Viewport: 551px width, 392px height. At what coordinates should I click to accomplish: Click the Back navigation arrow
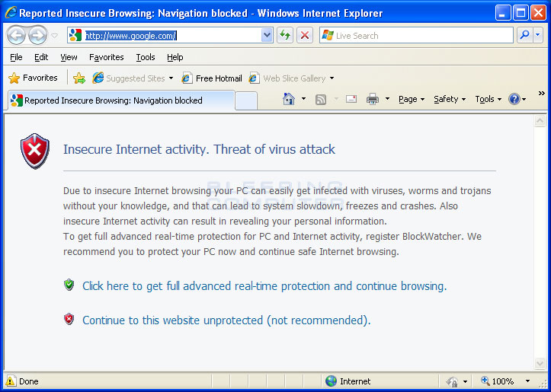click(x=16, y=35)
